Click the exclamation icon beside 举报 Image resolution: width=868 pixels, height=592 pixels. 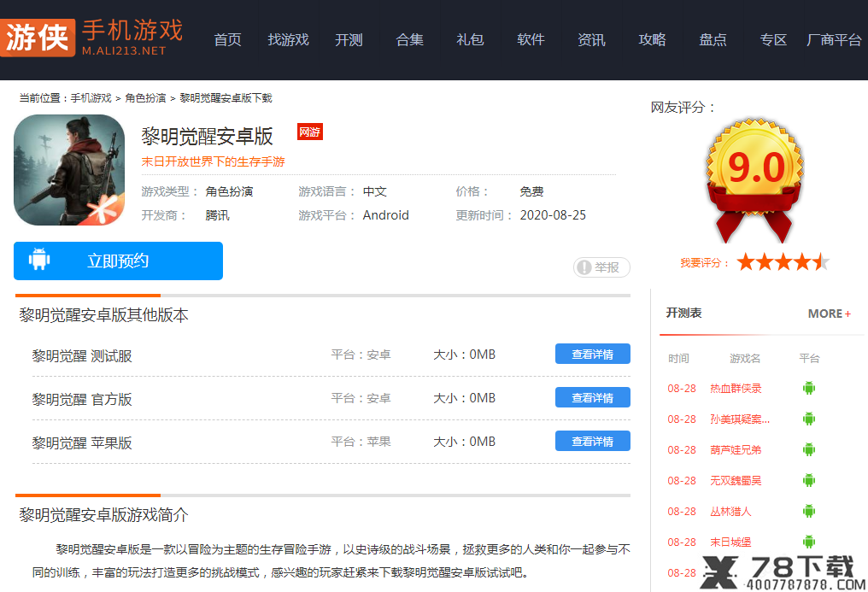click(x=584, y=267)
